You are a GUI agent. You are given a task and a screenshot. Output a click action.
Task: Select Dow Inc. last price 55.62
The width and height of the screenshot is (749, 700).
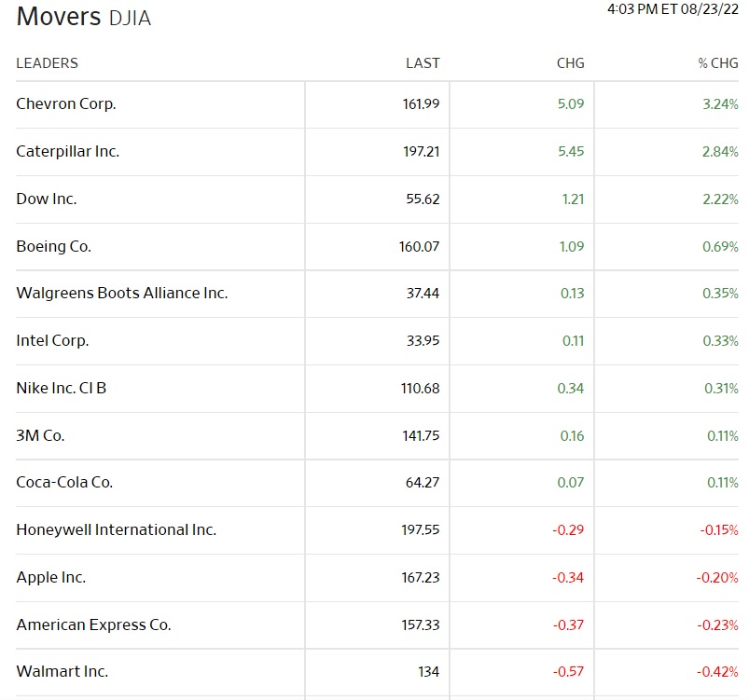point(423,199)
